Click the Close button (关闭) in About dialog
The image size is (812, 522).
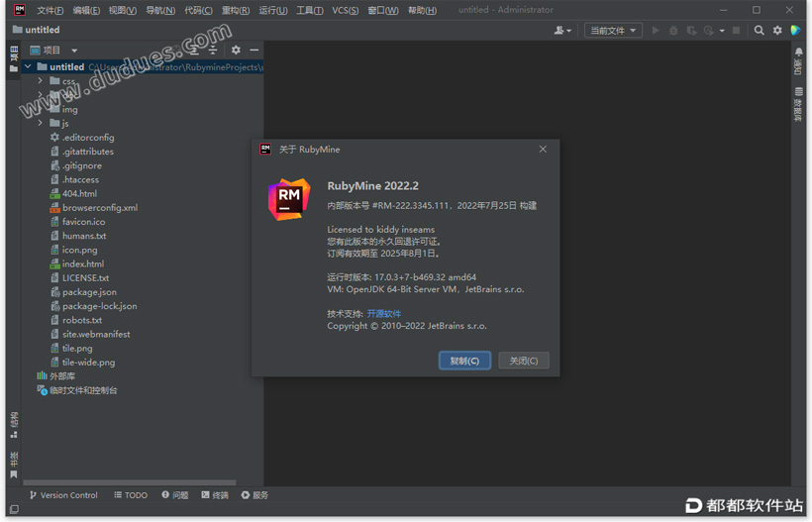click(x=524, y=361)
